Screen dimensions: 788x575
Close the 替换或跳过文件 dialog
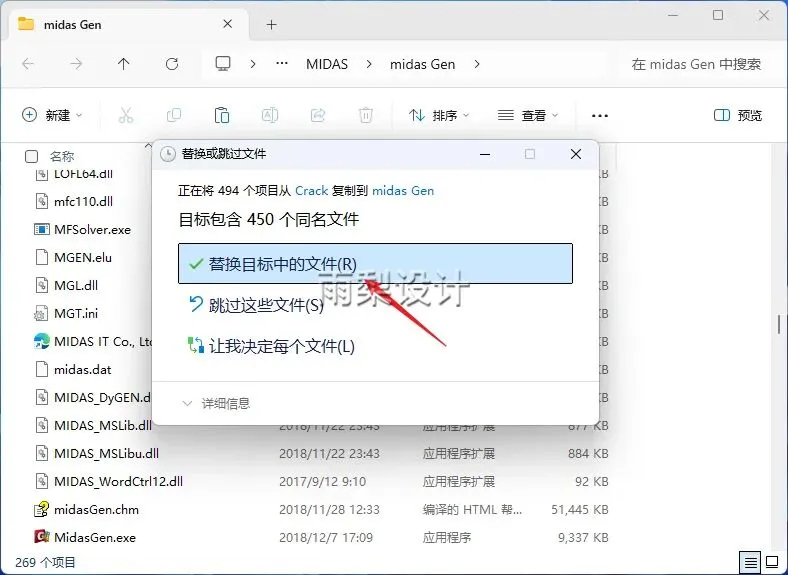[x=576, y=154]
